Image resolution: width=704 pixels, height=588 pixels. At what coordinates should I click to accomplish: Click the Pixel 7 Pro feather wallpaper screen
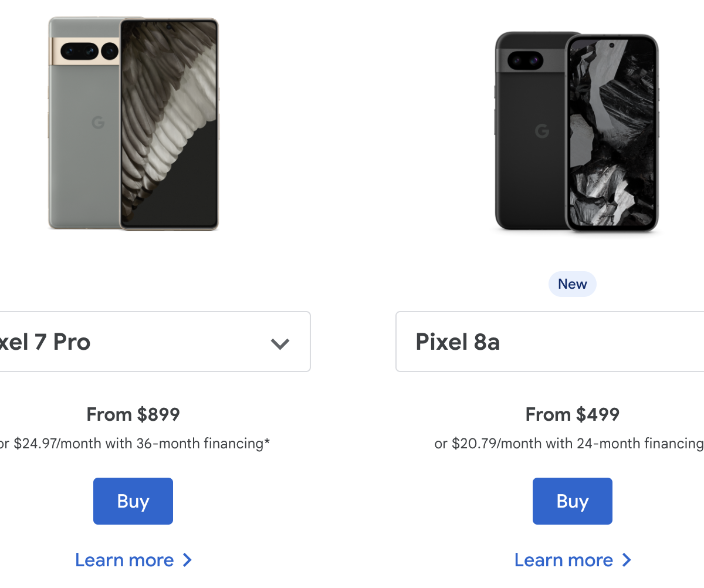coord(170,123)
